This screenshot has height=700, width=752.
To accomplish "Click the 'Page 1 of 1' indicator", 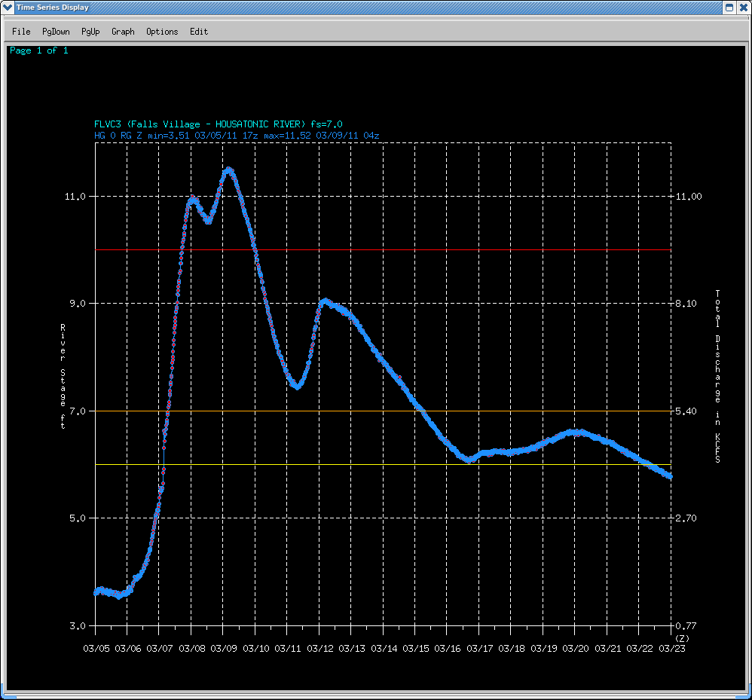I will [x=39, y=50].
